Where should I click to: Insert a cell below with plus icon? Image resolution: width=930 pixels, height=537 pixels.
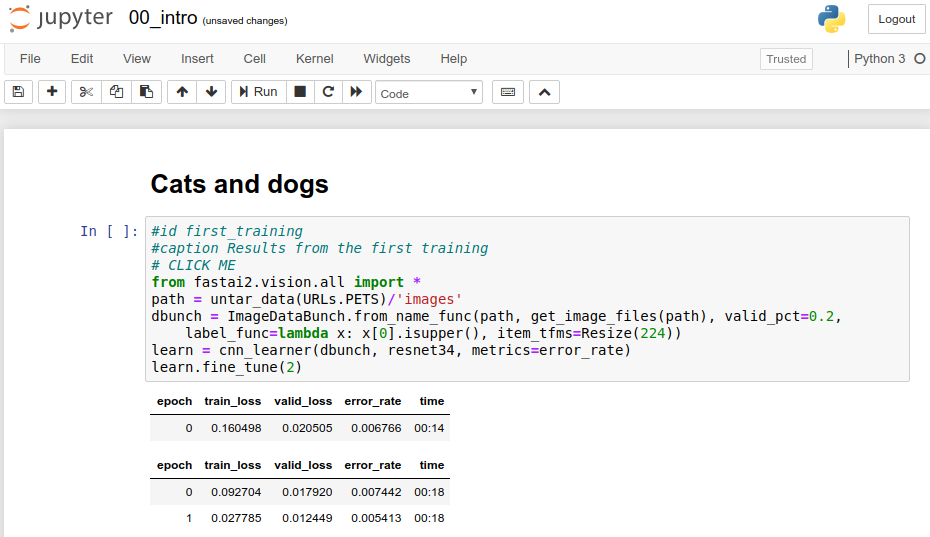click(x=52, y=92)
